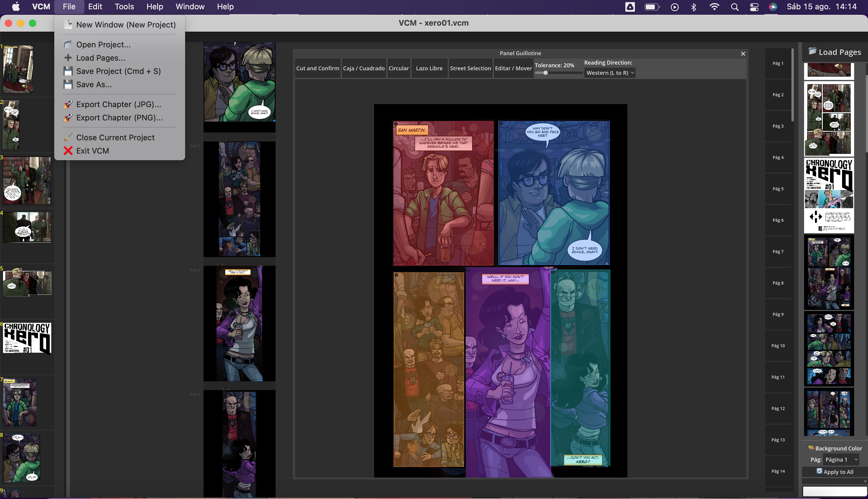Click the page icon for New Window (New Project)
The width and height of the screenshot is (868, 499).
tap(68, 25)
